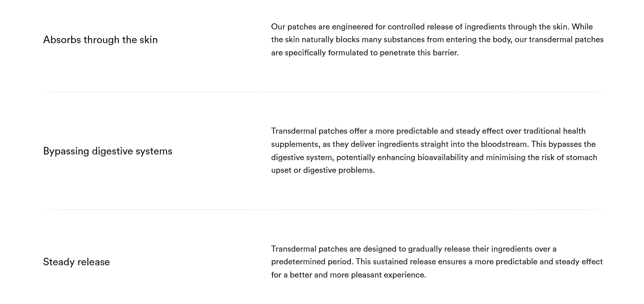Click the line starting "Transdermal patches are designed"

[x=414, y=249]
